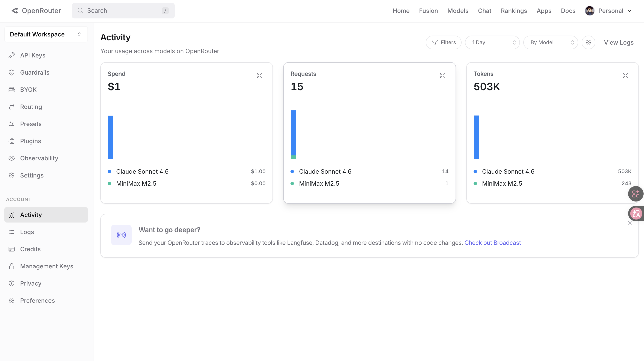
Task: Open the By Model grouping dropdown
Action: click(550, 42)
